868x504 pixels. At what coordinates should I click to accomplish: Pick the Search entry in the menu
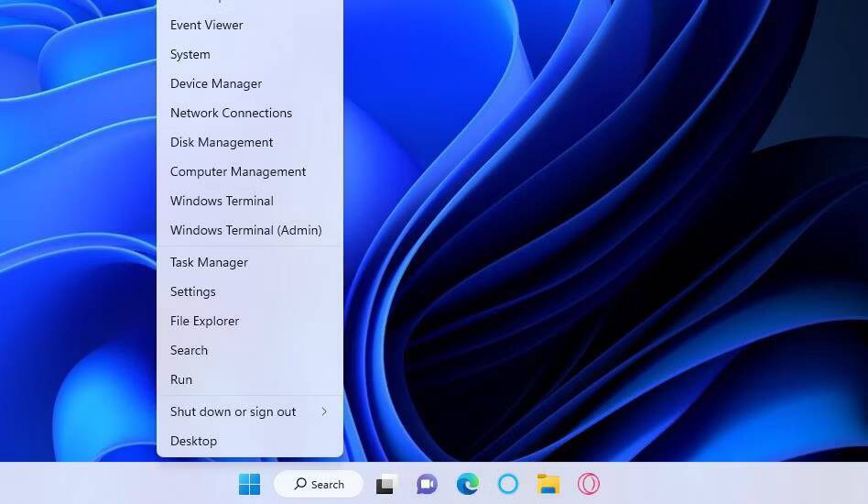tap(250, 351)
